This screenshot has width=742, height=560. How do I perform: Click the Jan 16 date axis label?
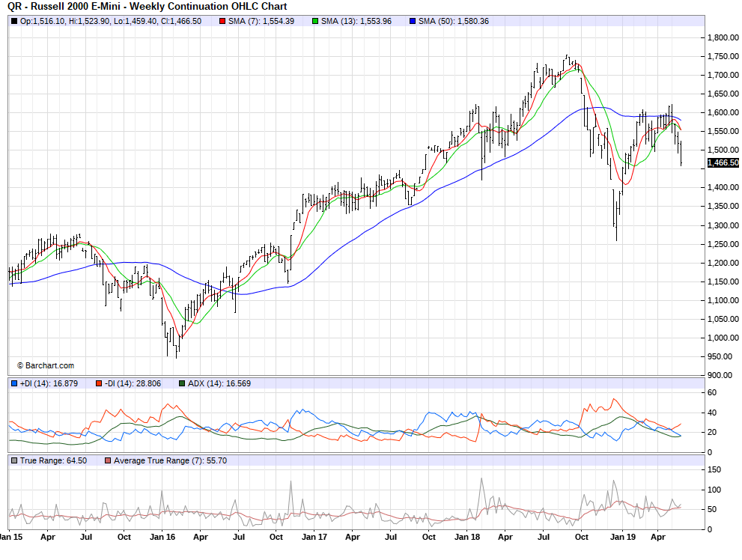coord(162,537)
